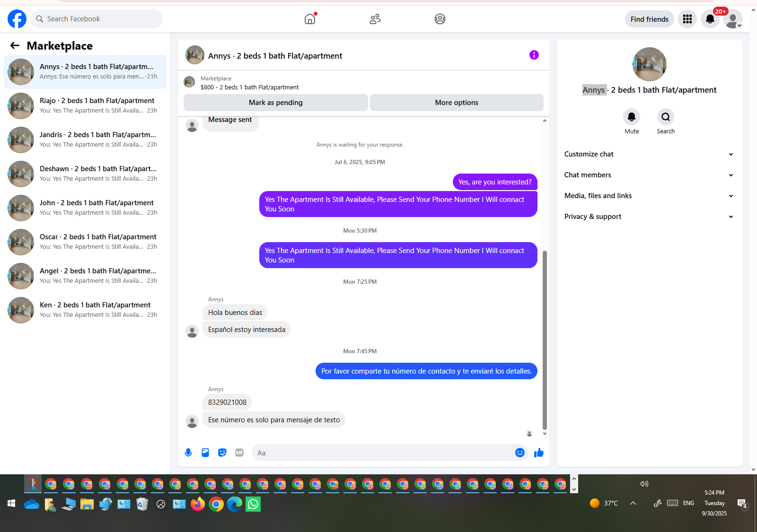The height and width of the screenshot is (532, 757).
Task: Launch Firefox from the taskbar
Action: (x=198, y=504)
